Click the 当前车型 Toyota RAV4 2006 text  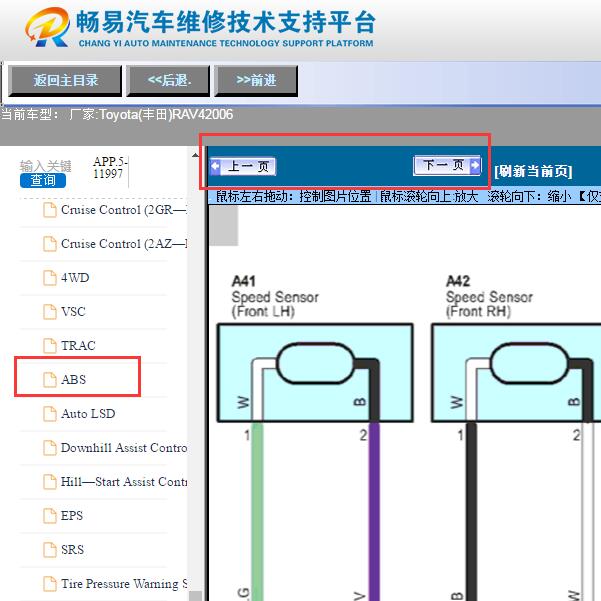click(x=117, y=114)
